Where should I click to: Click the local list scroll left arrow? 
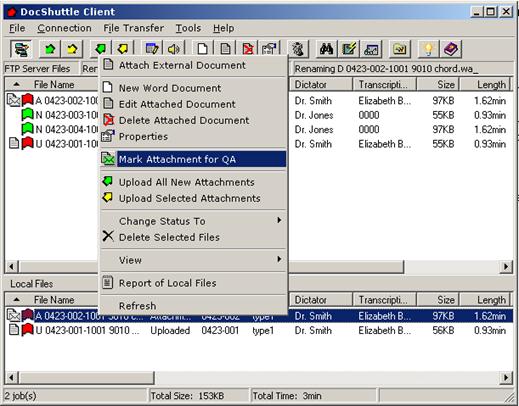[12, 377]
